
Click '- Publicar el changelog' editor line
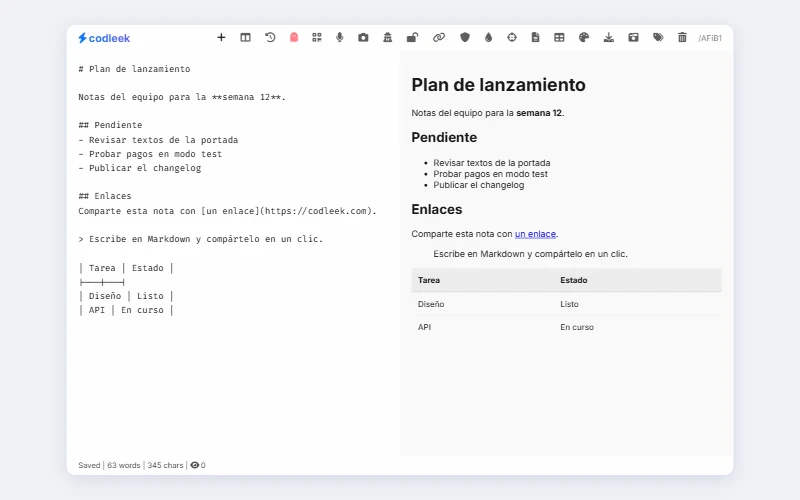140,168
